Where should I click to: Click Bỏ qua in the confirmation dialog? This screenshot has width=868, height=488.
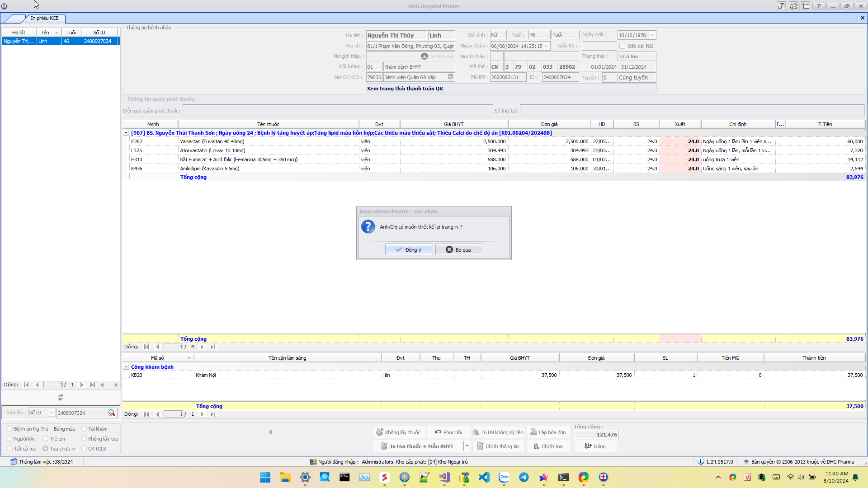(459, 250)
